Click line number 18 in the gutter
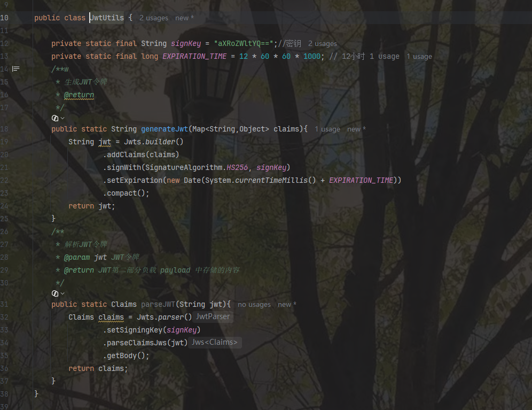The width and height of the screenshot is (532, 410). tap(4, 129)
